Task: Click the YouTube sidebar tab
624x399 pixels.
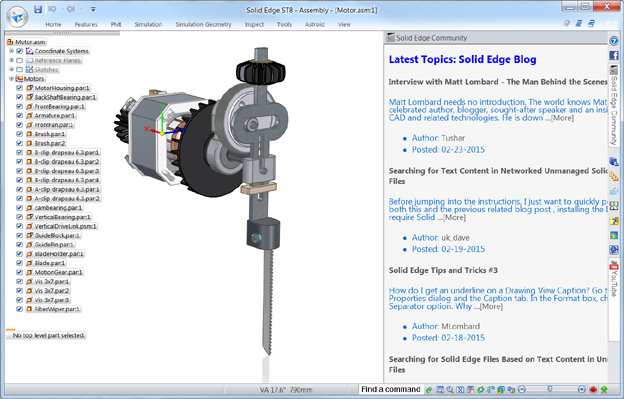Action: coord(614,278)
